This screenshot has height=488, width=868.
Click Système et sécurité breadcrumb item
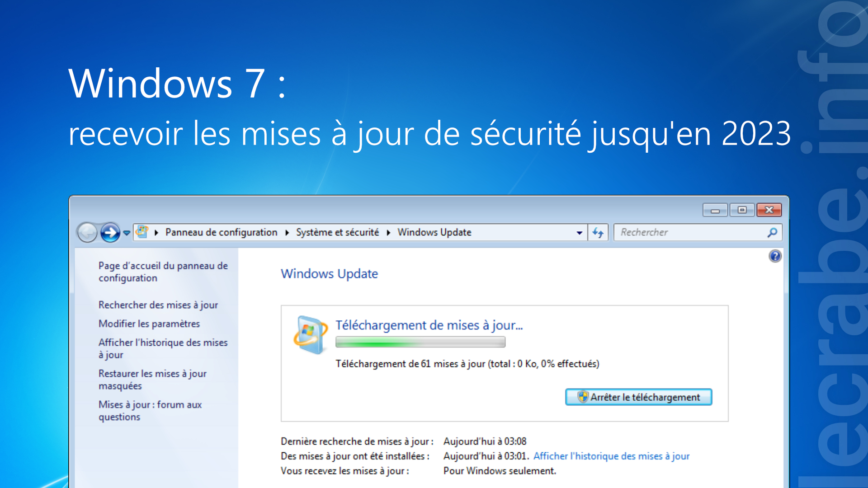[x=338, y=232]
